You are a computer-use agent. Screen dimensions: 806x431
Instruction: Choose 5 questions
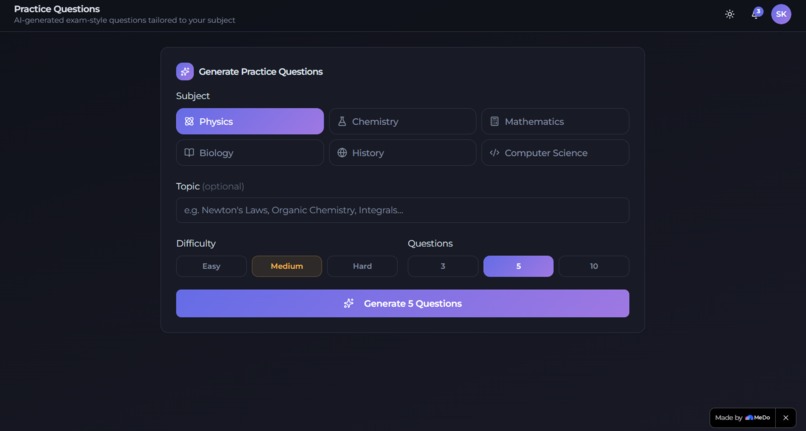pyautogui.click(x=518, y=266)
